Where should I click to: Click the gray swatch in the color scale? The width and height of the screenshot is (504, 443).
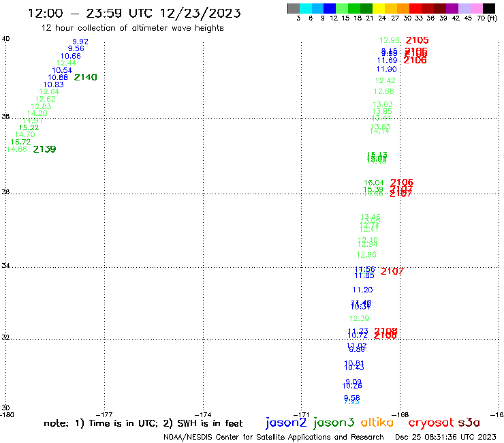pos(294,8)
